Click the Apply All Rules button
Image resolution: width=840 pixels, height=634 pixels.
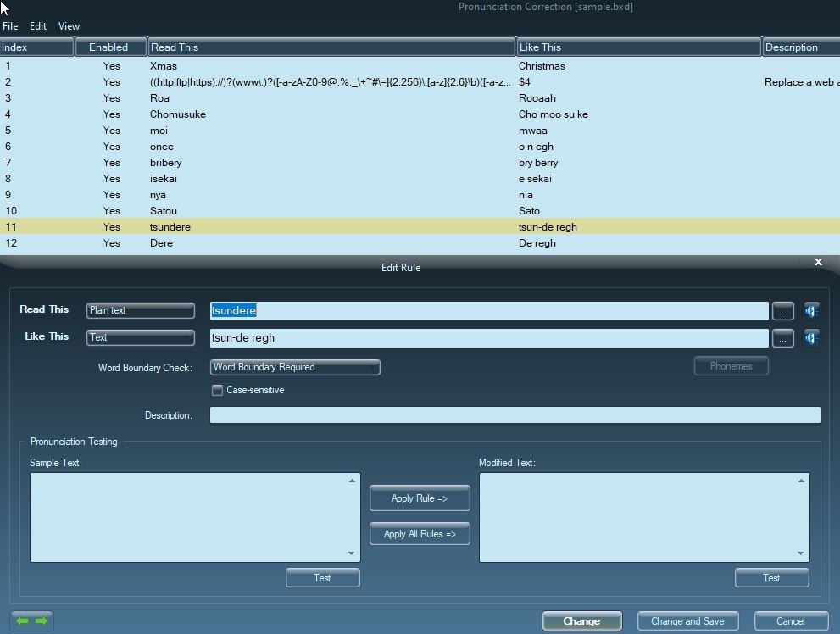420,534
